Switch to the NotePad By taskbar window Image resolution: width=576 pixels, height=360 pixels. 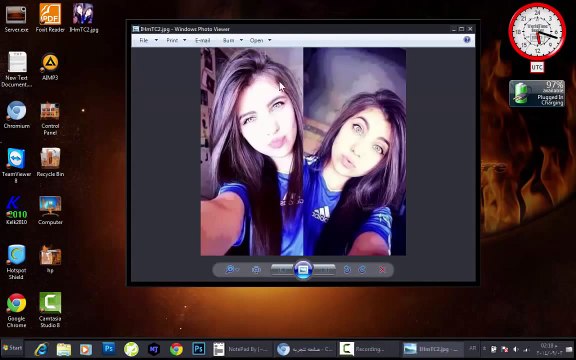pos(241,349)
